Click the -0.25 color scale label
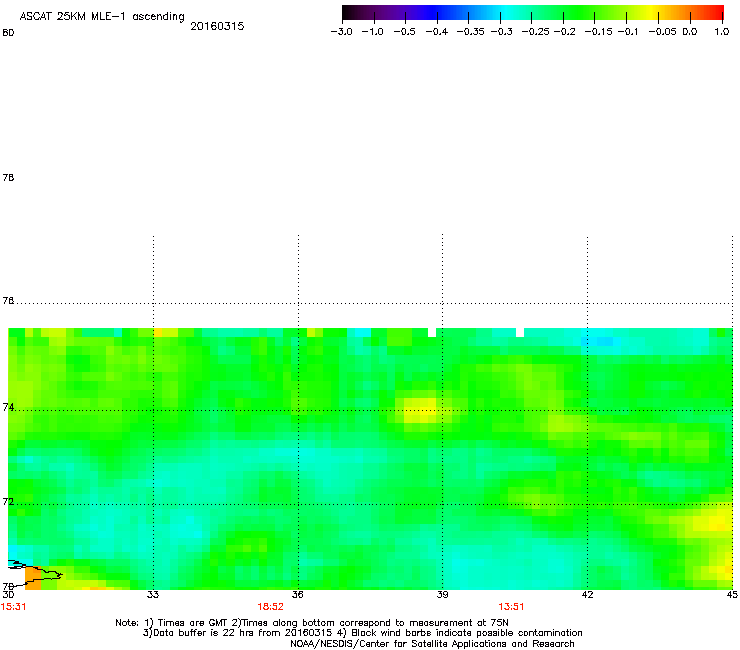 point(535,32)
